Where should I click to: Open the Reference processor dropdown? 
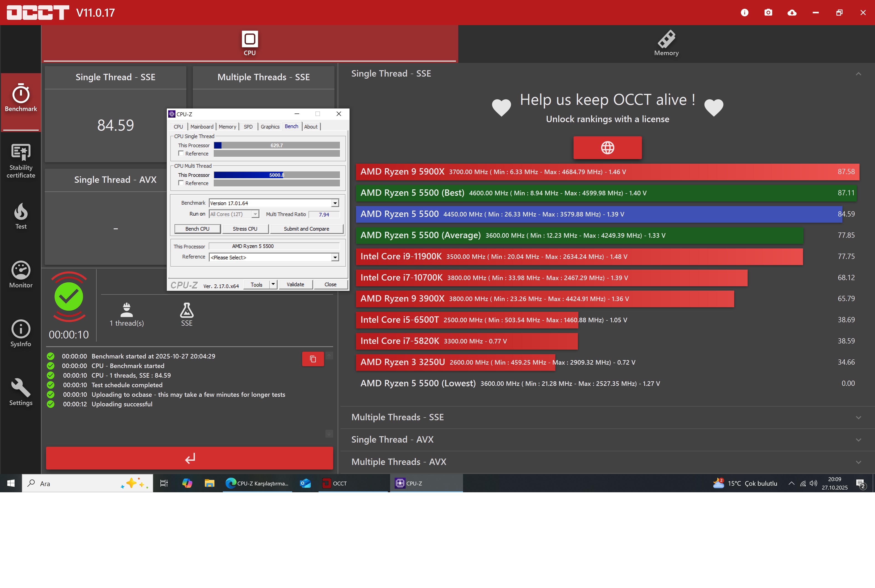click(335, 257)
